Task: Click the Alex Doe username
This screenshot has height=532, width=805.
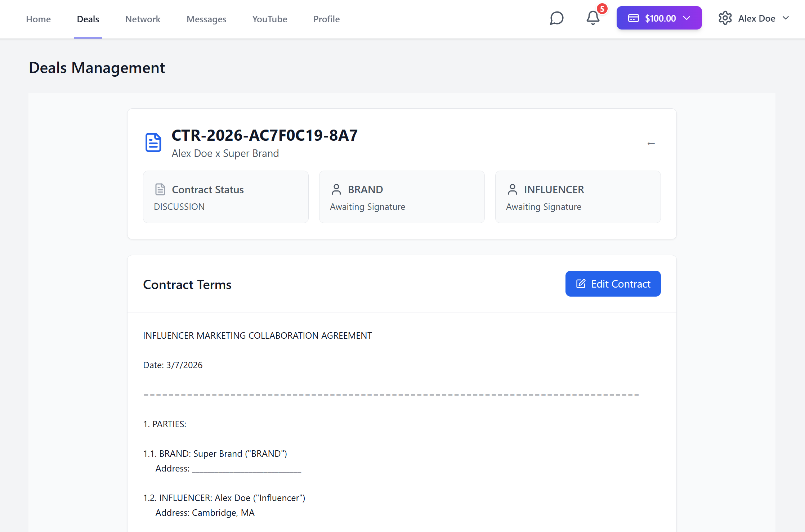Action: point(757,18)
